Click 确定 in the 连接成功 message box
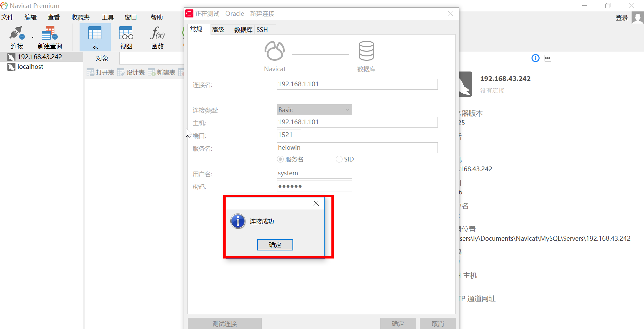 pos(275,245)
